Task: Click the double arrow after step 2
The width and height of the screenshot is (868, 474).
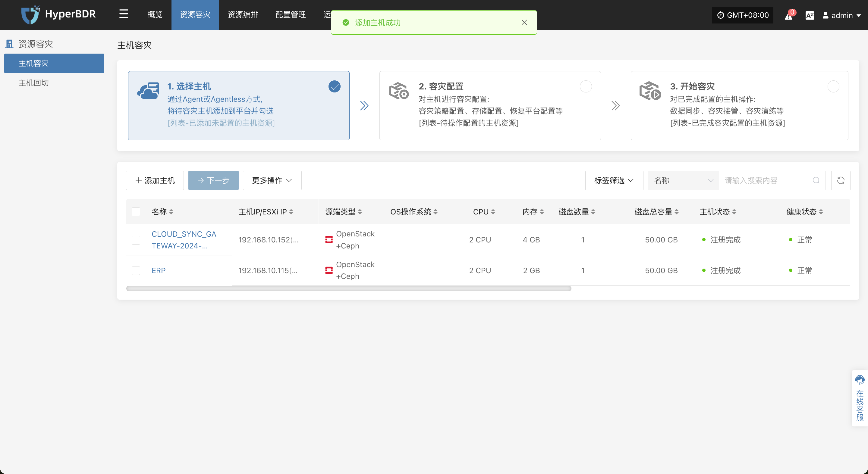Action: point(615,106)
